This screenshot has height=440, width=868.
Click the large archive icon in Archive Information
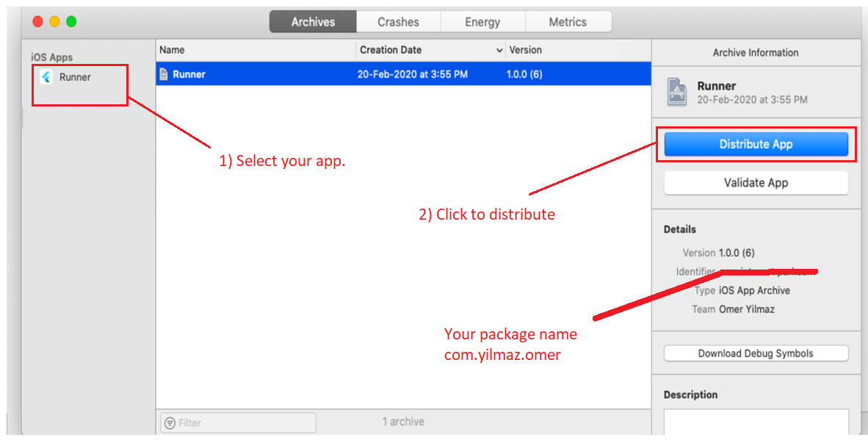point(676,92)
